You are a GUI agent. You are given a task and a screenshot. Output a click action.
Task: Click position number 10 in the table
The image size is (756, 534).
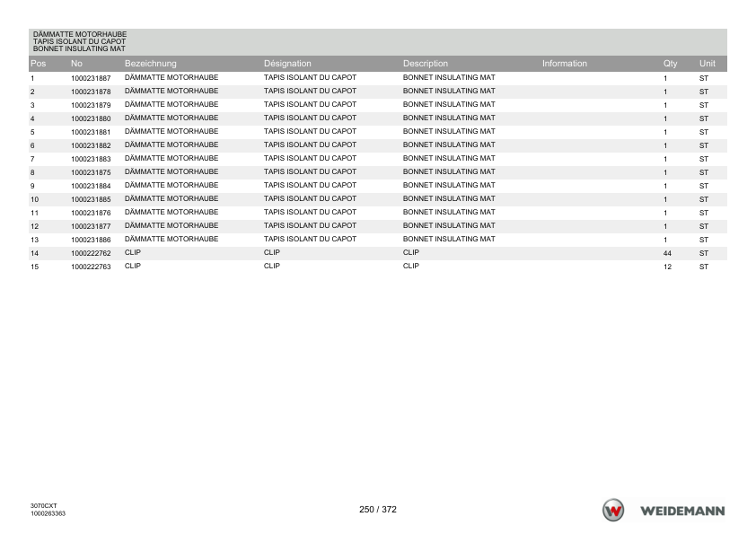34,199
